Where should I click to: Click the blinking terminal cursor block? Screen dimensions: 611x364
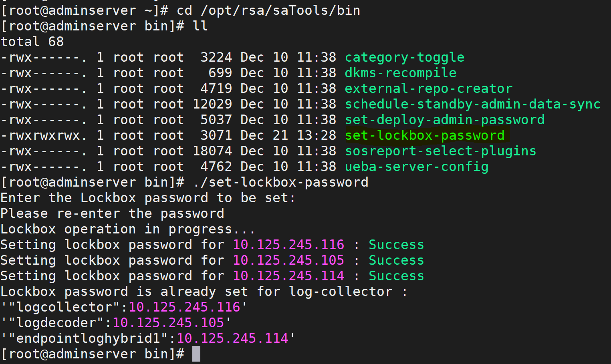(196, 354)
